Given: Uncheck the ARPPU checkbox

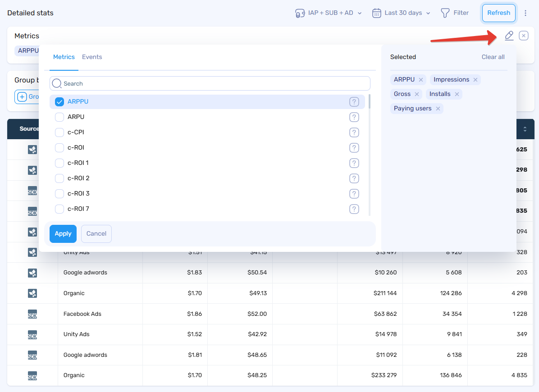Looking at the screenshot, I should 59,102.
